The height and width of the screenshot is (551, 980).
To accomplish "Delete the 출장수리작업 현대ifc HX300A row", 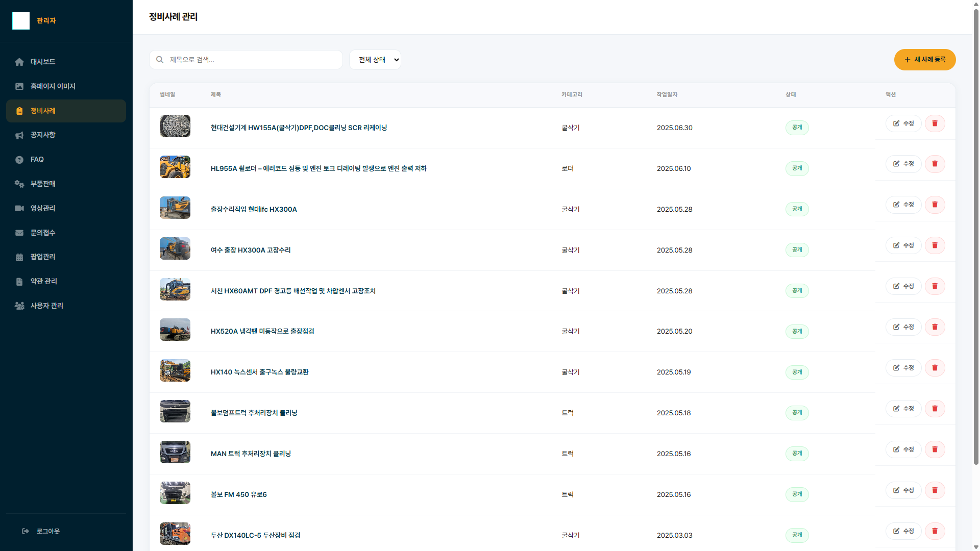I will pyautogui.click(x=935, y=205).
